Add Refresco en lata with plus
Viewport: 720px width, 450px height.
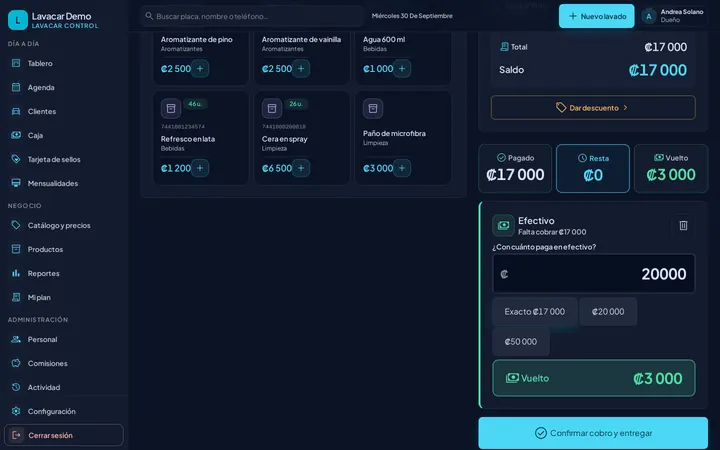pos(200,168)
